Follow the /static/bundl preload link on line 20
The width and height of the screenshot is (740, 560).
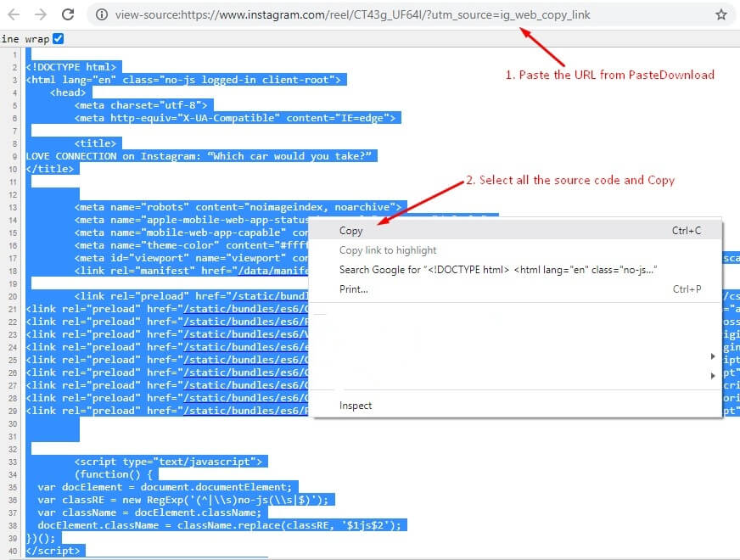[271, 296]
